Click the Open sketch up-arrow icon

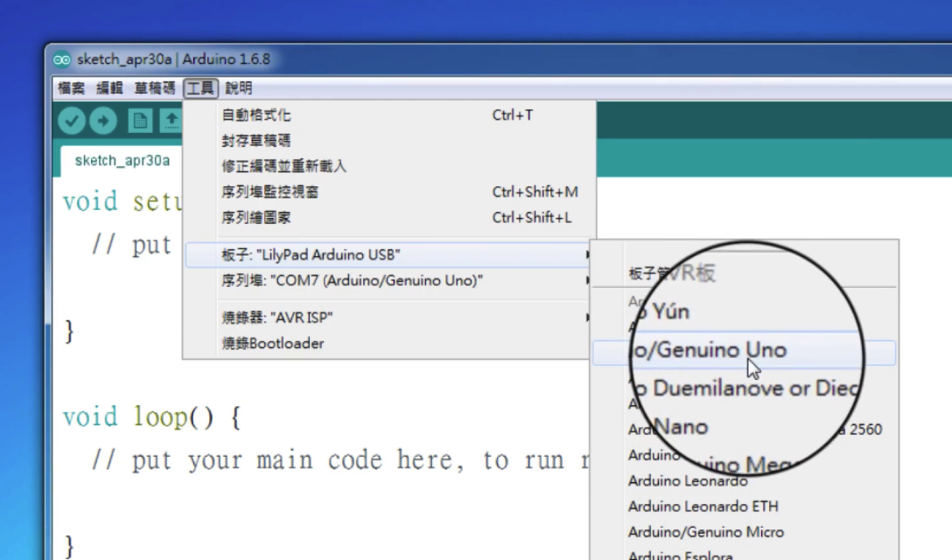pyautogui.click(x=171, y=121)
